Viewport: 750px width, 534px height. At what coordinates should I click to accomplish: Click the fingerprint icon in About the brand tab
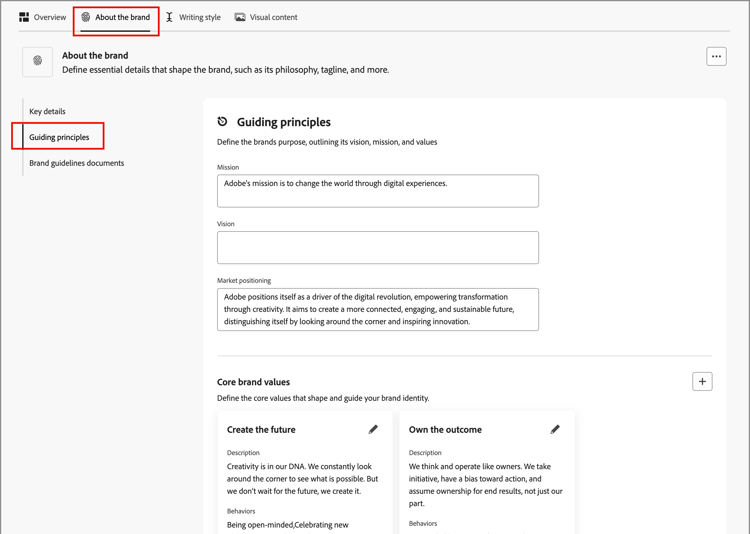(x=86, y=17)
